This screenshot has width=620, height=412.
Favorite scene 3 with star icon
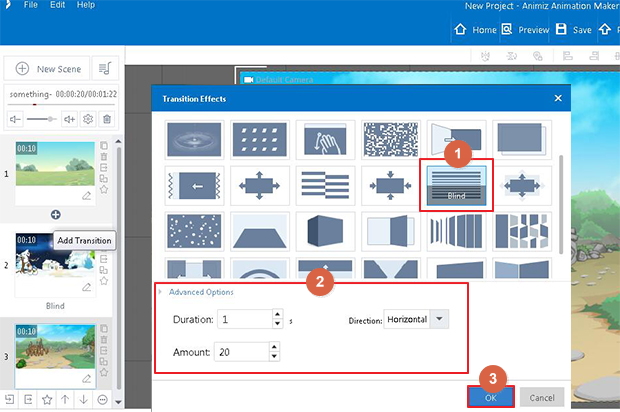tap(104, 372)
